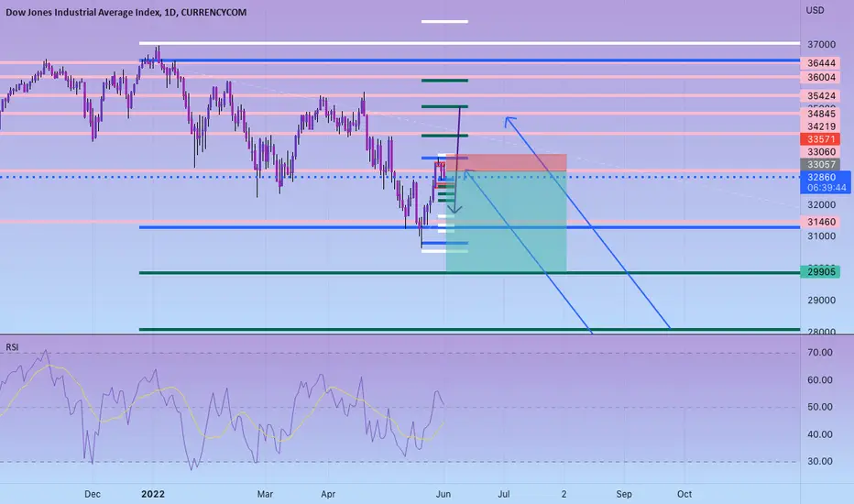Click the 36444 pink price label
Image resolution: width=854 pixels, height=504 pixels.
(821, 63)
